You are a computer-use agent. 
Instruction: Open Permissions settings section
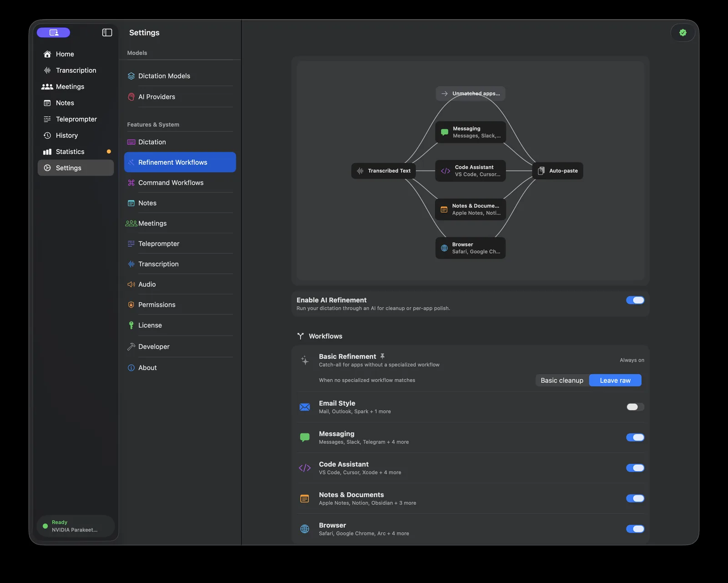180,305
